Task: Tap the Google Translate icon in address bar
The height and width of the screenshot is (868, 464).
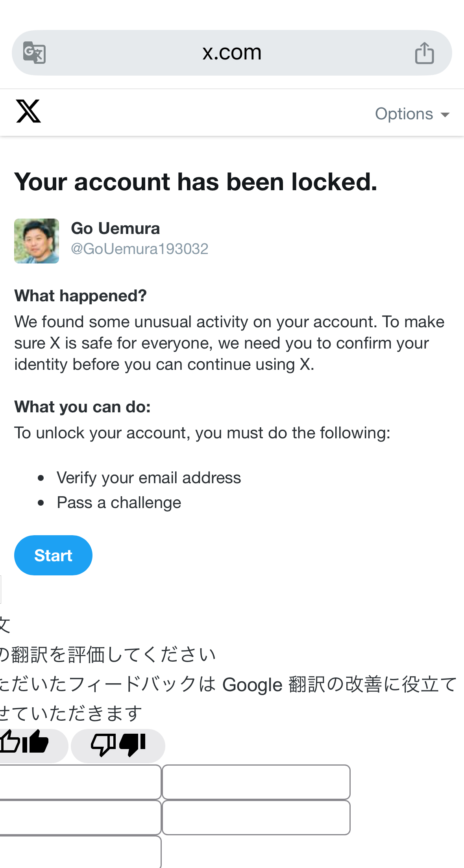Action: [x=34, y=52]
